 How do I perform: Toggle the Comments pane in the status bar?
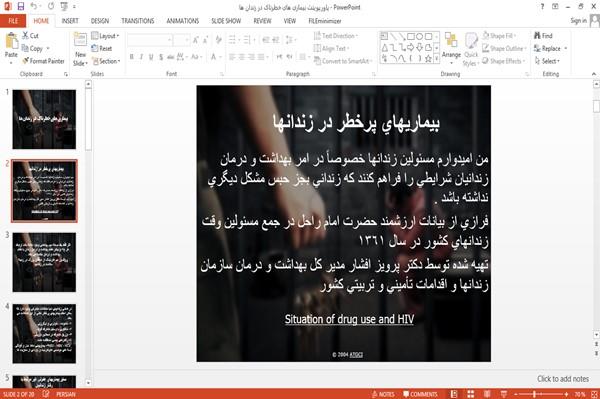(x=420, y=394)
